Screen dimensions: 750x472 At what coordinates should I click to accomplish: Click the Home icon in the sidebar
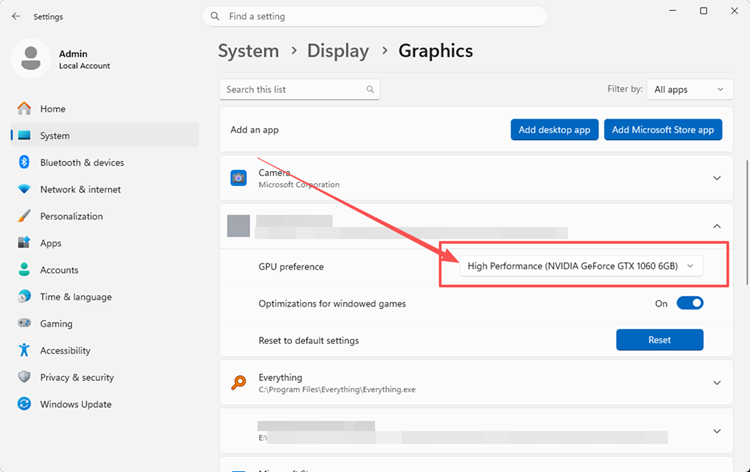pos(24,109)
